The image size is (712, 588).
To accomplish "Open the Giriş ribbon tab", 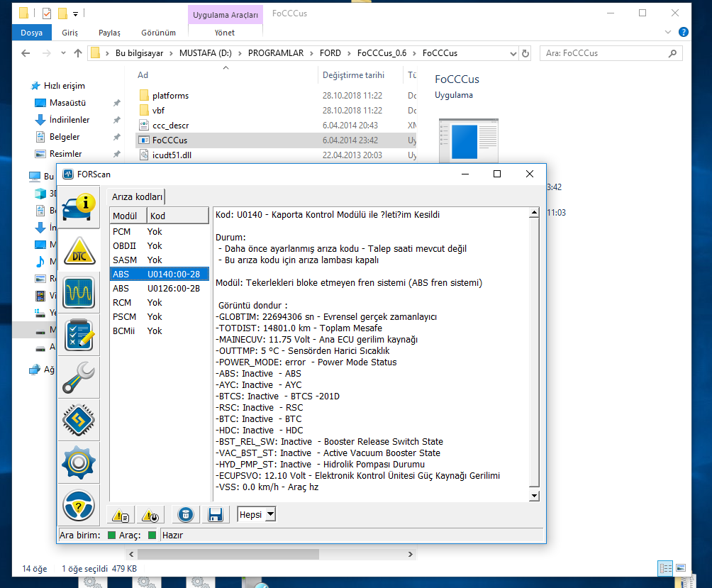I will 70,32.
